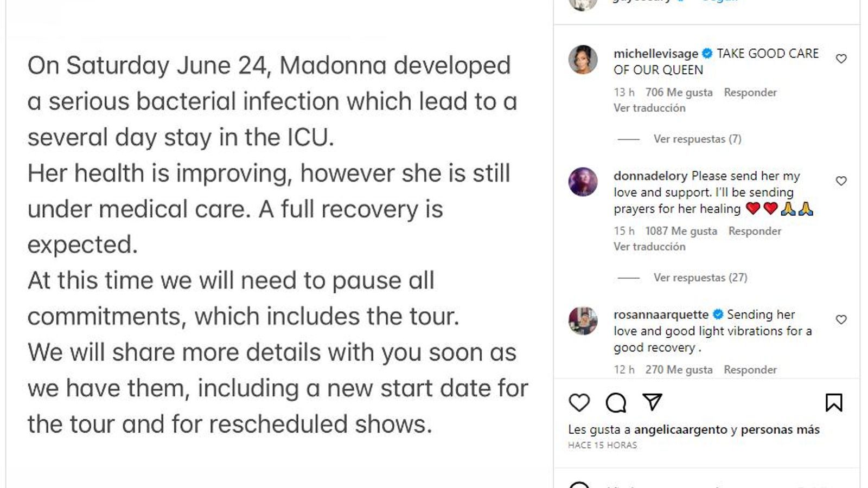The height and width of the screenshot is (488, 868).
Task: Click Responder on rosannaarquette's comment
Action: pos(750,369)
